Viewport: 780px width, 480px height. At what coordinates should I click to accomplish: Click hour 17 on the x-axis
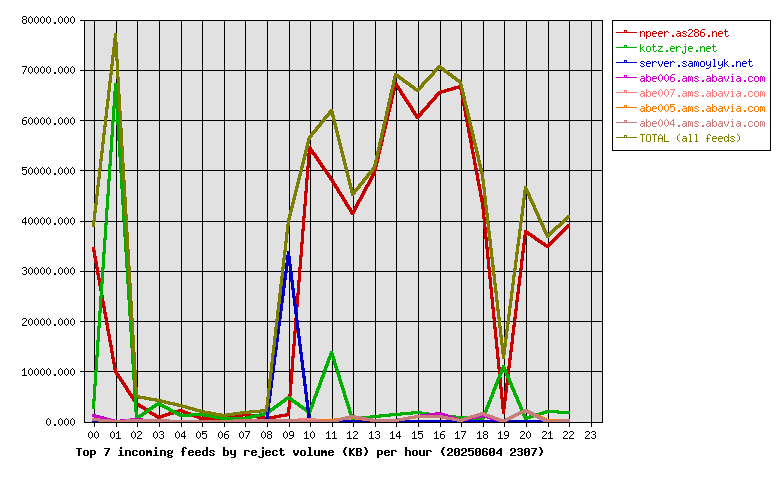(461, 435)
